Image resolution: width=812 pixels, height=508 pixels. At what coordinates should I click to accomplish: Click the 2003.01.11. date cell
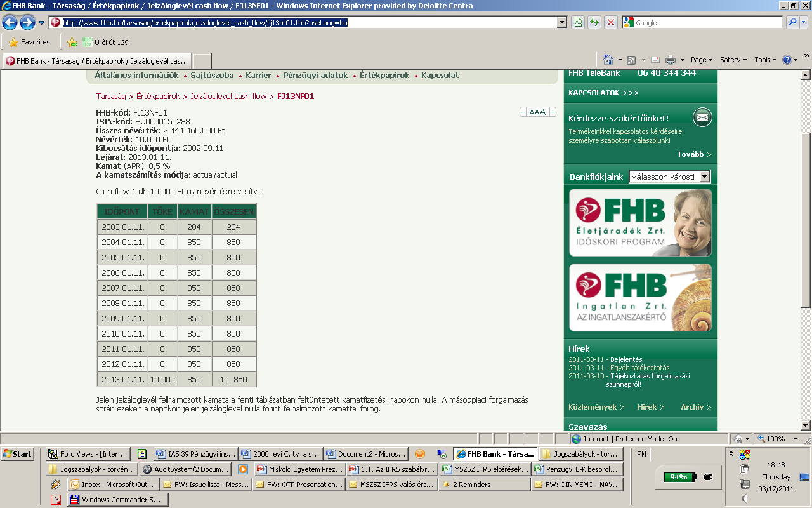click(x=123, y=227)
